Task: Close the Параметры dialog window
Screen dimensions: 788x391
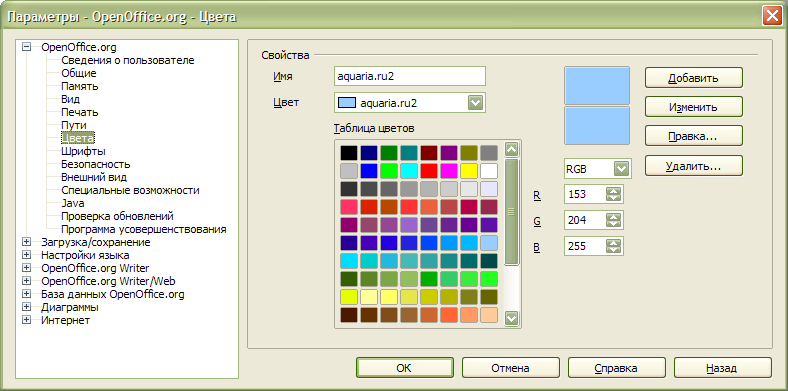Action: (x=771, y=17)
